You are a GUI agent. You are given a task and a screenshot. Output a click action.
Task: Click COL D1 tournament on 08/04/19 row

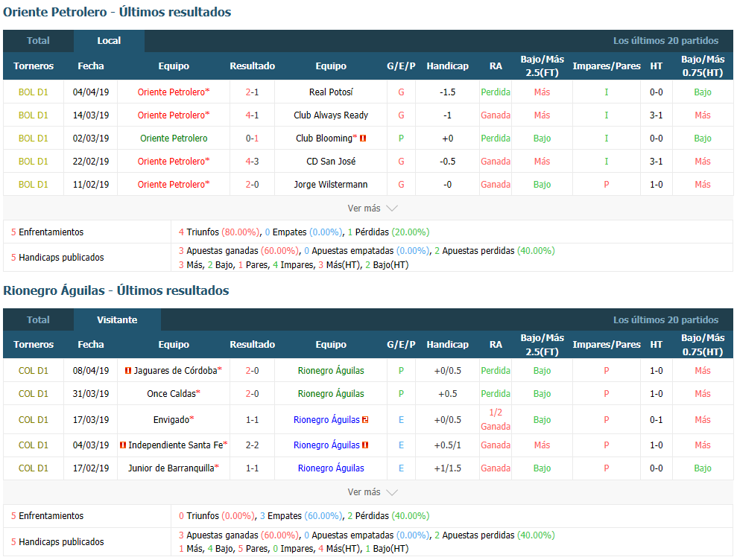[x=34, y=371]
